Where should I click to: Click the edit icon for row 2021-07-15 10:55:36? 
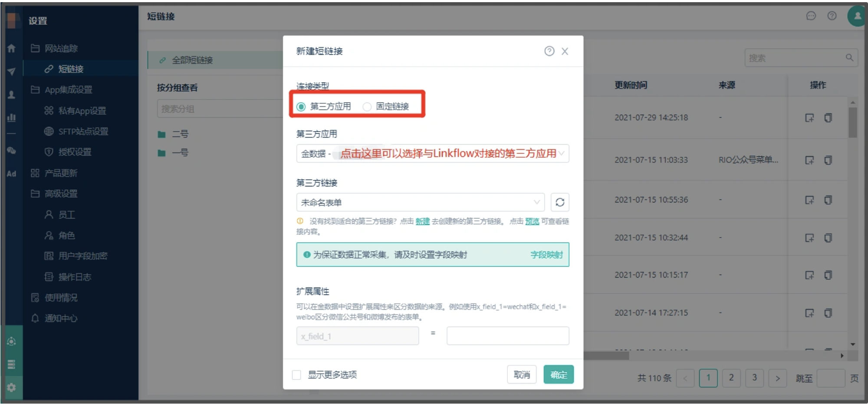(x=809, y=200)
